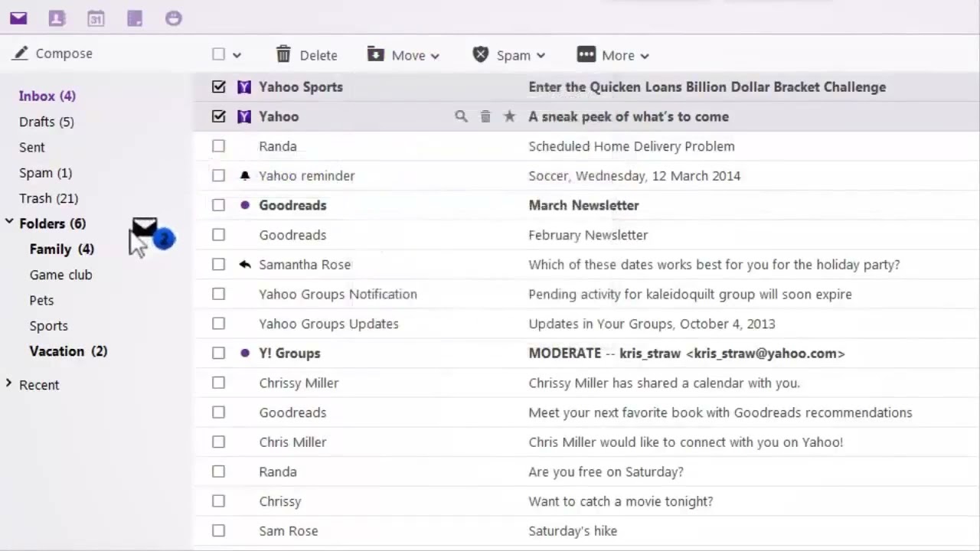This screenshot has height=551, width=980.
Task: Open the select-all dropdown arrow
Action: 237,55
